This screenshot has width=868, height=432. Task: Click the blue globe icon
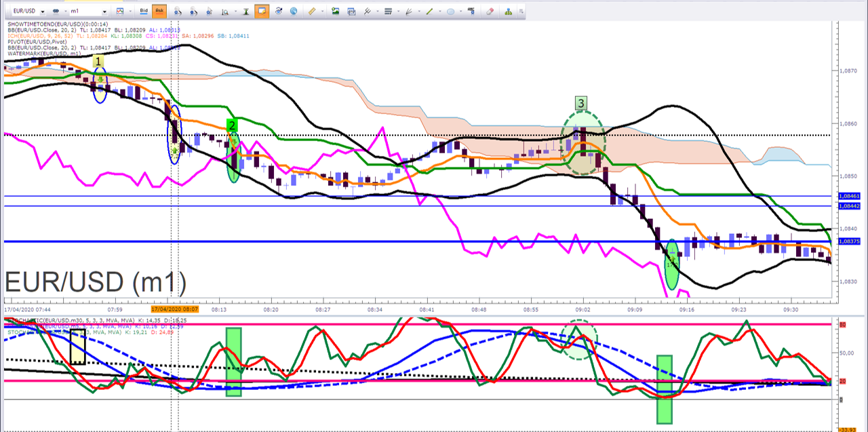point(294,12)
